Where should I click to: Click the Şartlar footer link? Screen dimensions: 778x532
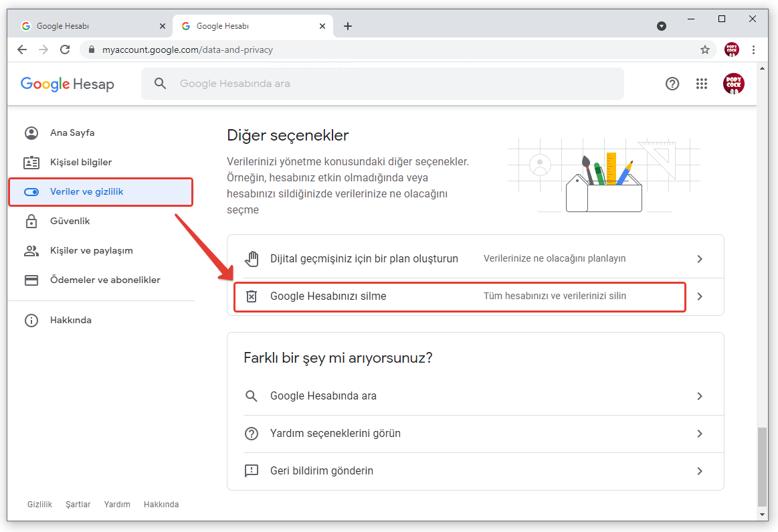click(x=78, y=504)
